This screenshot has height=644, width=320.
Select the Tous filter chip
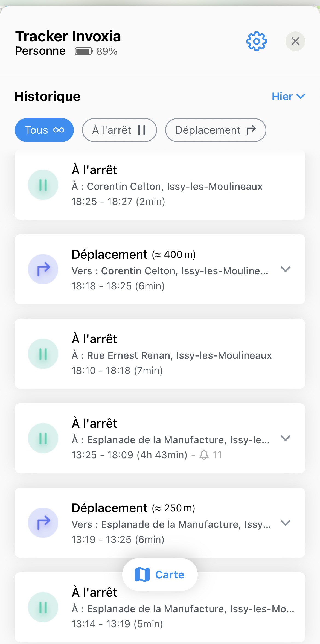[x=44, y=130]
